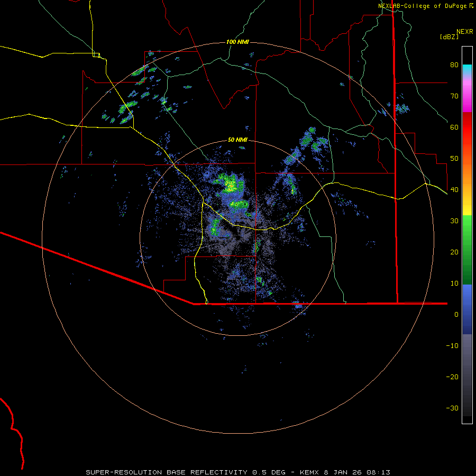Viewport: 476px width, 476px height.
Task: Click the 100 NMI range ring label
Action: click(x=237, y=42)
